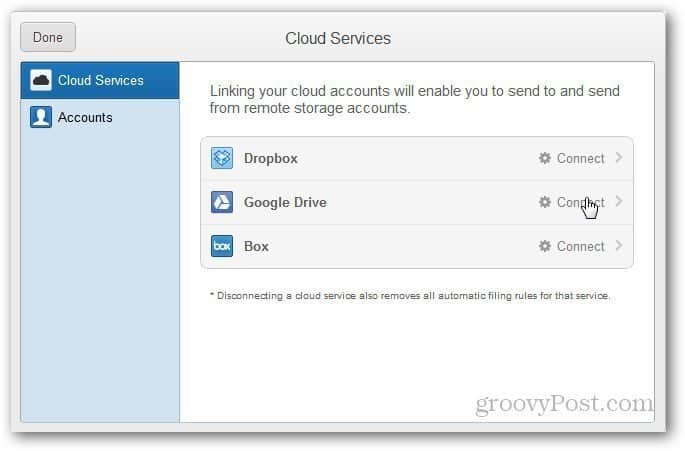Image resolution: width=685 pixels, height=451 pixels.
Task: Select the Google Drive service name
Action: pos(285,202)
